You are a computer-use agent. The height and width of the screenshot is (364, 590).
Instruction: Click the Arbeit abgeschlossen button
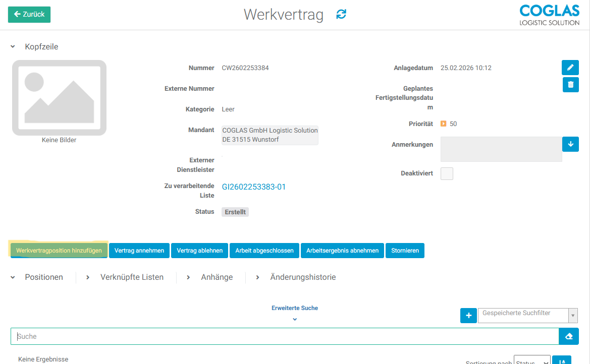264,251
